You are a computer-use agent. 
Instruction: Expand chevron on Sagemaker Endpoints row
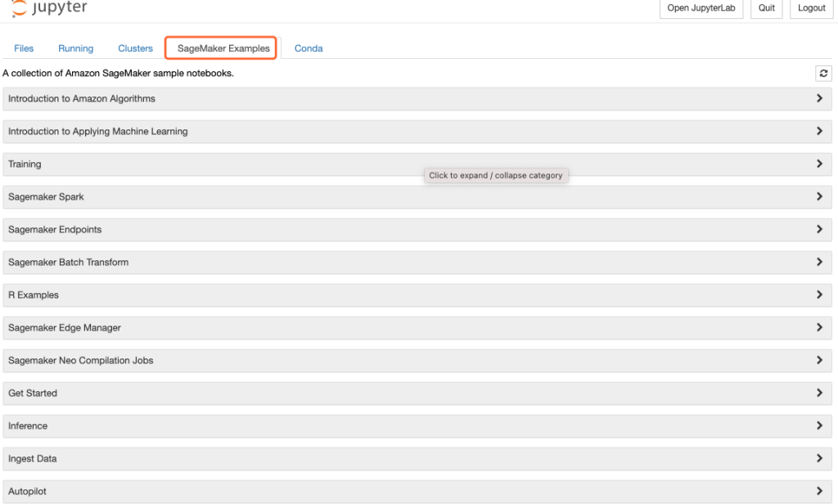(819, 229)
